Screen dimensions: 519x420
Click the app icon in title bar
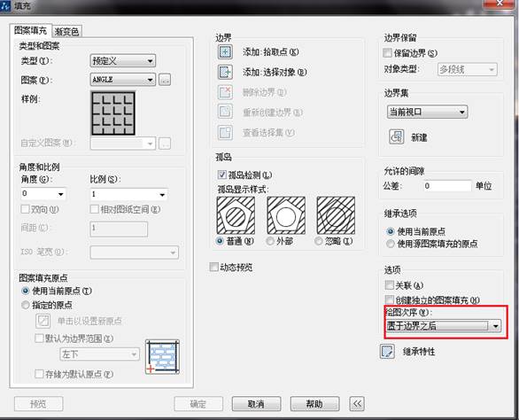click(5, 5)
